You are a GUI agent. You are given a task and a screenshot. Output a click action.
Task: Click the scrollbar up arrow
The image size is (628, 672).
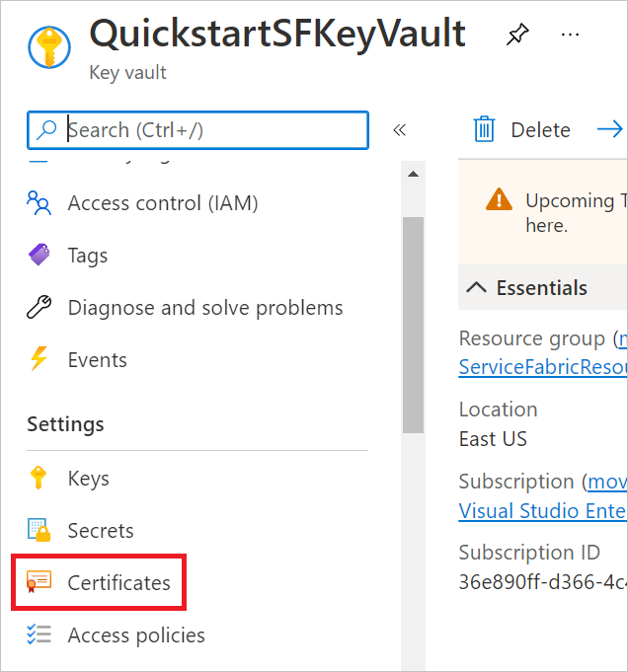[x=413, y=174]
